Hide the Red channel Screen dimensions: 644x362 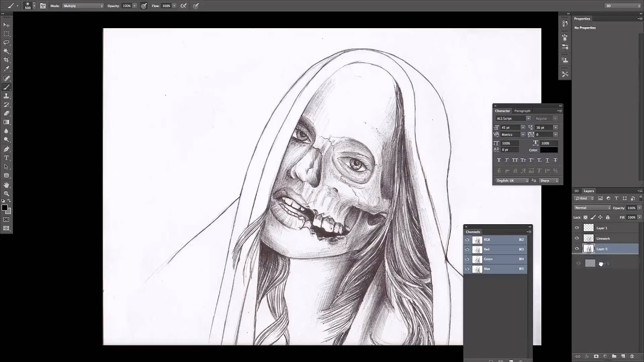pyautogui.click(x=467, y=249)
